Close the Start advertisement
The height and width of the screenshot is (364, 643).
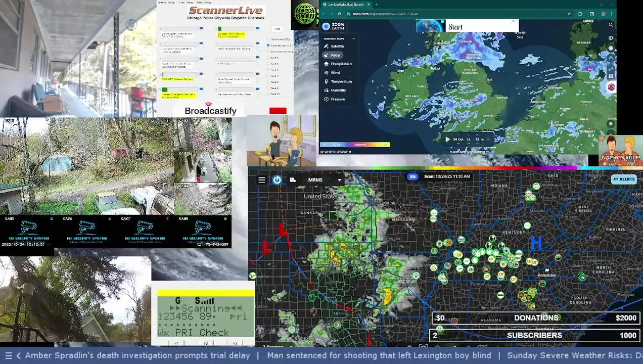516,21
